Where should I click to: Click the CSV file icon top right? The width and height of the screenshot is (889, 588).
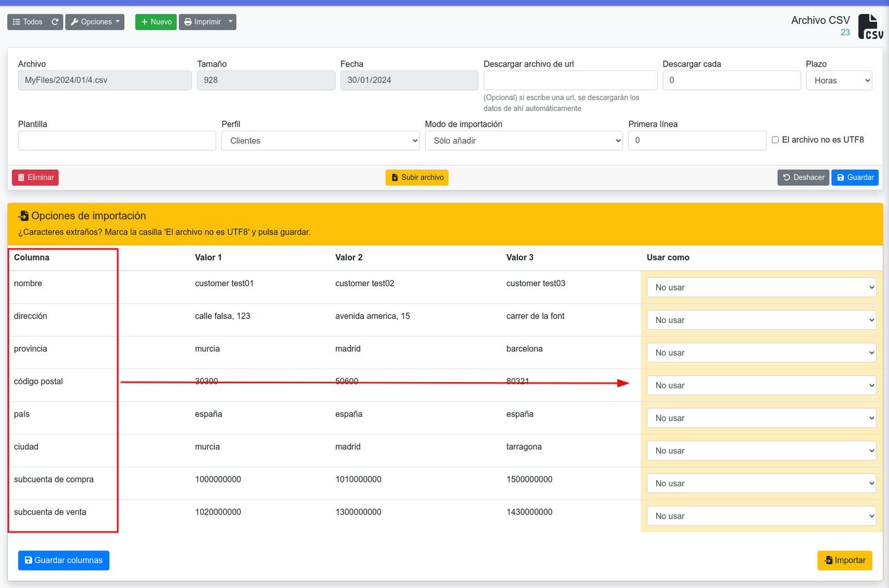tap(870, 27)
